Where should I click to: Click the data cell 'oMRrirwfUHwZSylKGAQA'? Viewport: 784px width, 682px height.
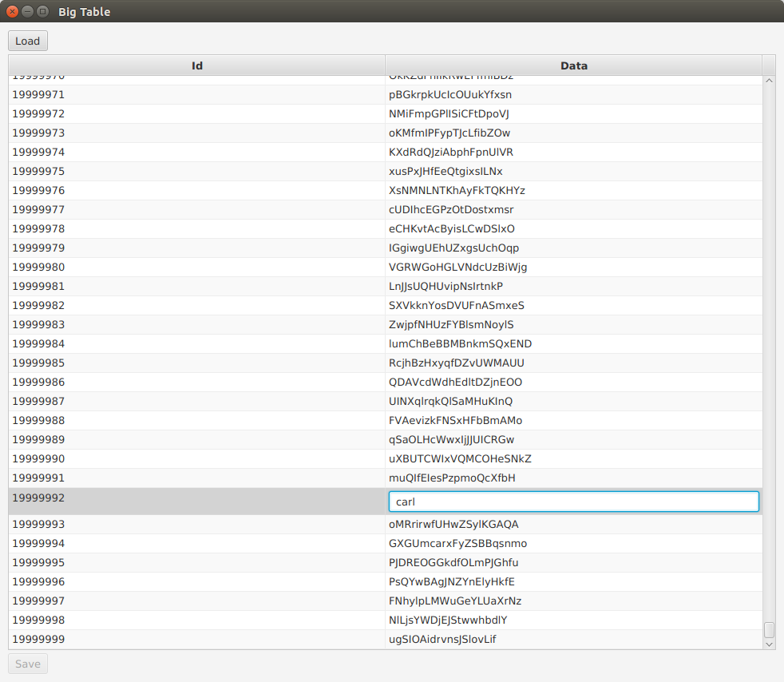[451, 524]
